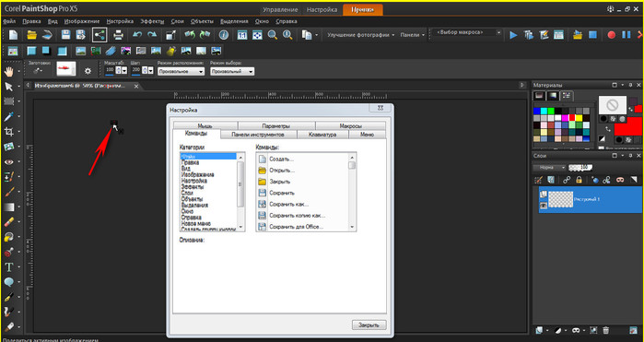Pick the cyan swatch in Materials palette
This screenshot has height=342, width=644.
click(544, 111)
